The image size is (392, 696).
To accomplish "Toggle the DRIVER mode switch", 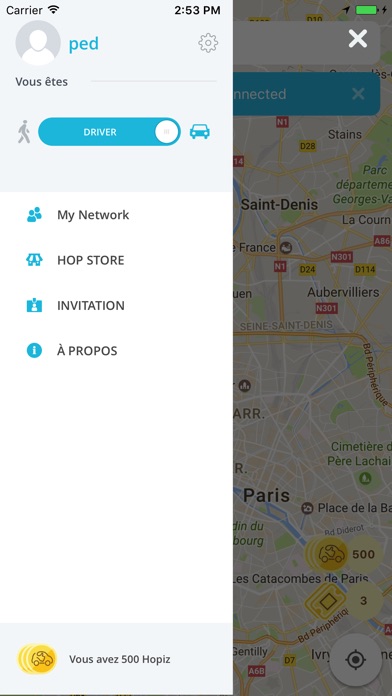I will [109, 132].
